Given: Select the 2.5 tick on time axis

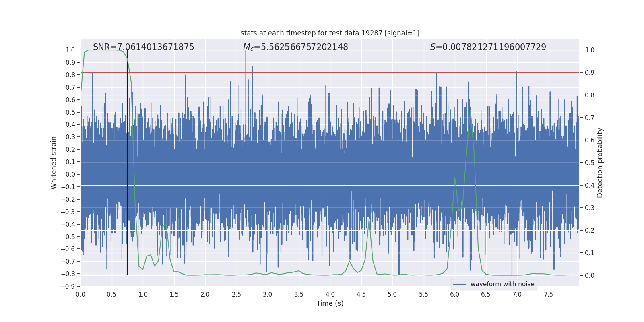Looking at the screenshot, I should 236,295.
